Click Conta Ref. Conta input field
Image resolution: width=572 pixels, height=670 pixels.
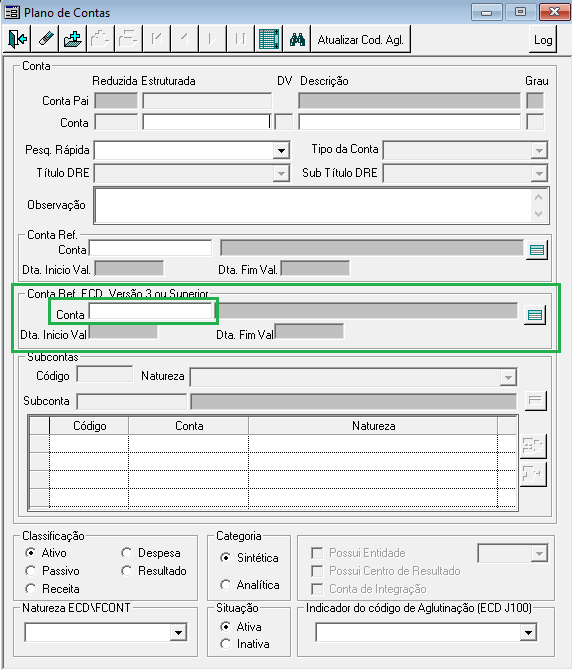click(150, 248)
